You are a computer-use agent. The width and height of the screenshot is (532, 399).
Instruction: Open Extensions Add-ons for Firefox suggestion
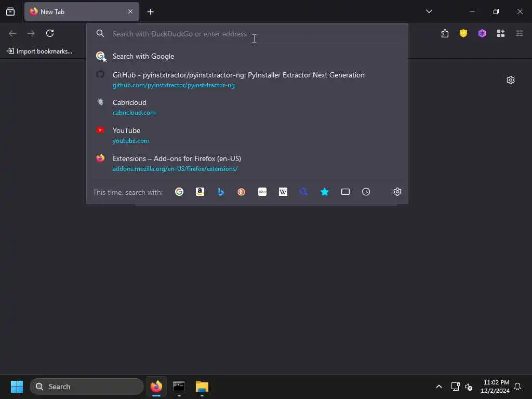pos(247,164)
